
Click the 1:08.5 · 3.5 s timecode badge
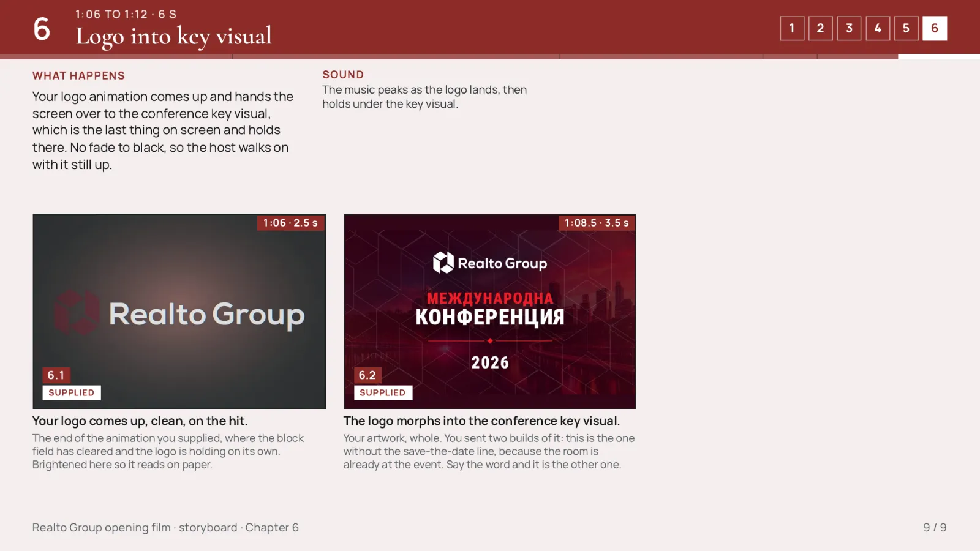point(597,223)
